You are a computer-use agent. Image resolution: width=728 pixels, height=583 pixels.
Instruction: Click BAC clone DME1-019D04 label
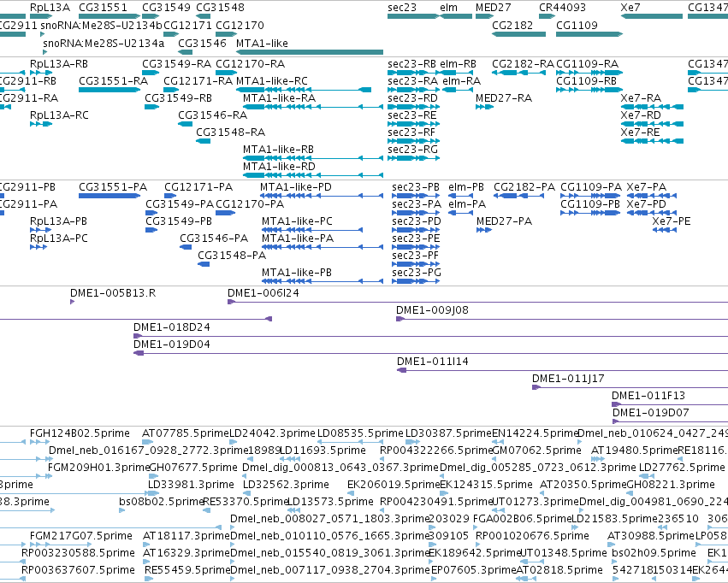[x=172, y=344]
